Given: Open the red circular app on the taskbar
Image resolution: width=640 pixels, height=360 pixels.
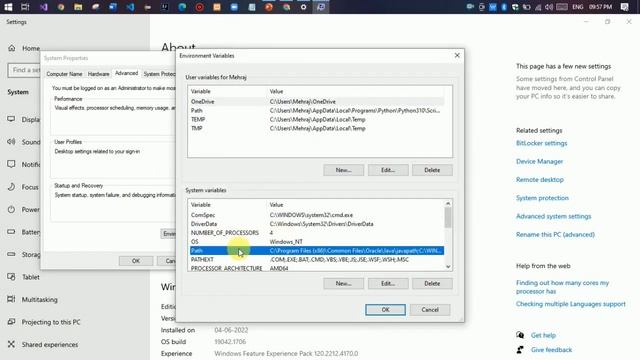Looking at the screenshot, I should [x=200, y=7].
